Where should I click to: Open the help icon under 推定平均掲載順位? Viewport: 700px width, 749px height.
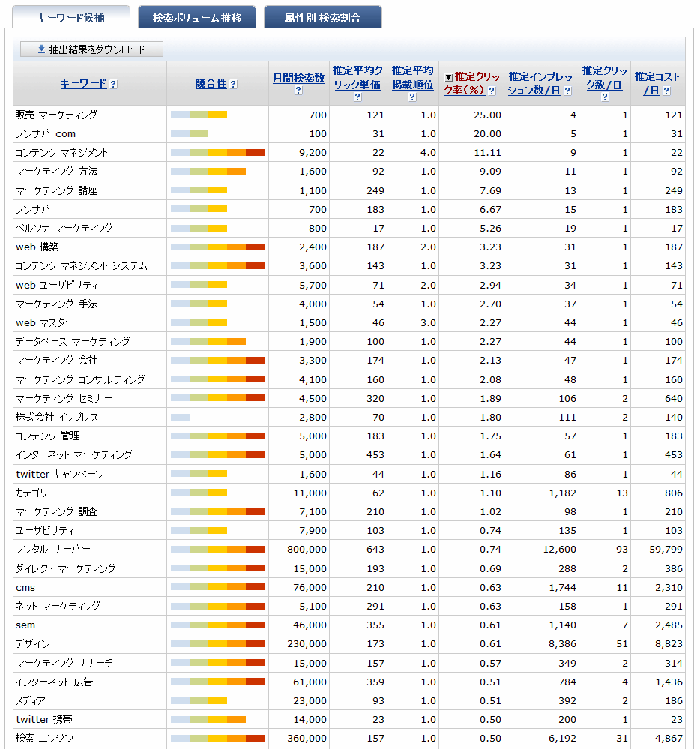click(x=411, y=97)
